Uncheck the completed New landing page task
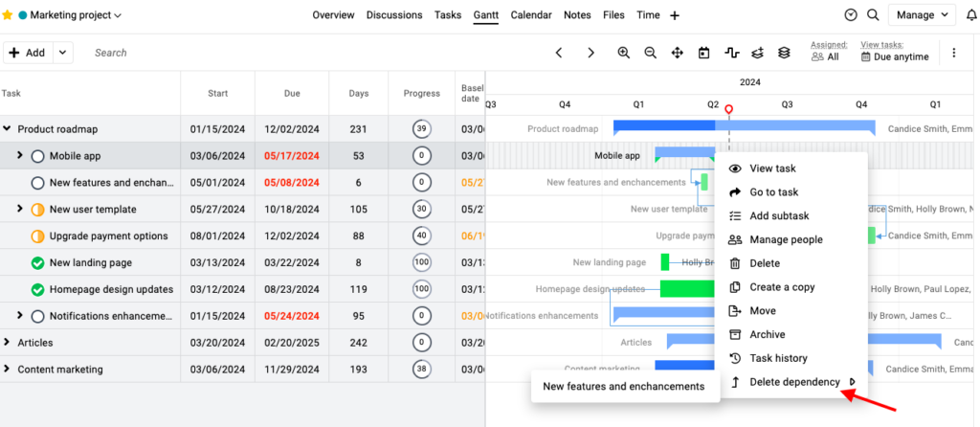The height and width of the screenshot is (427, 980). tap(38, 262)
